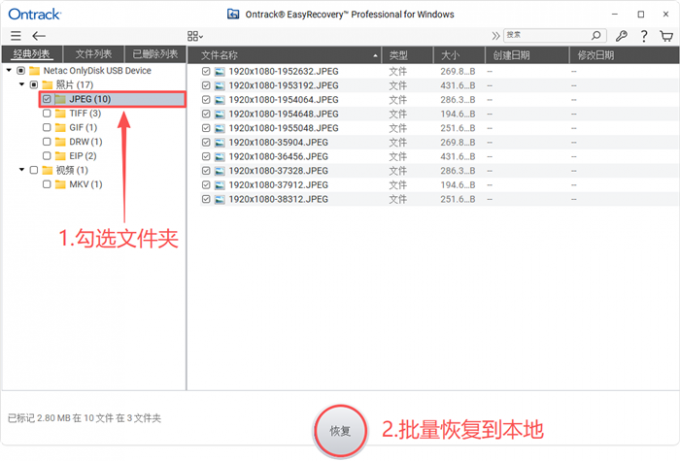Uncheck file 1920x1080-38312.JPEG

206,199
